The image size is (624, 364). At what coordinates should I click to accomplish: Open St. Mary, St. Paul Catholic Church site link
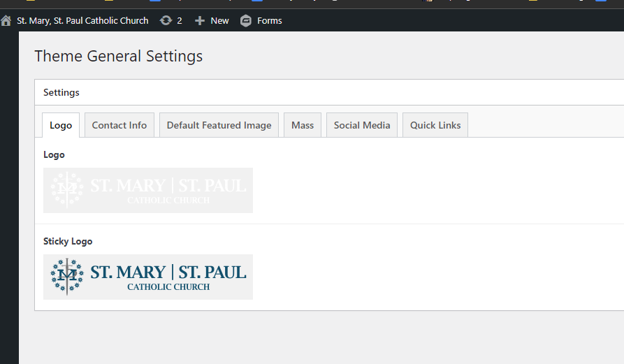82,21
